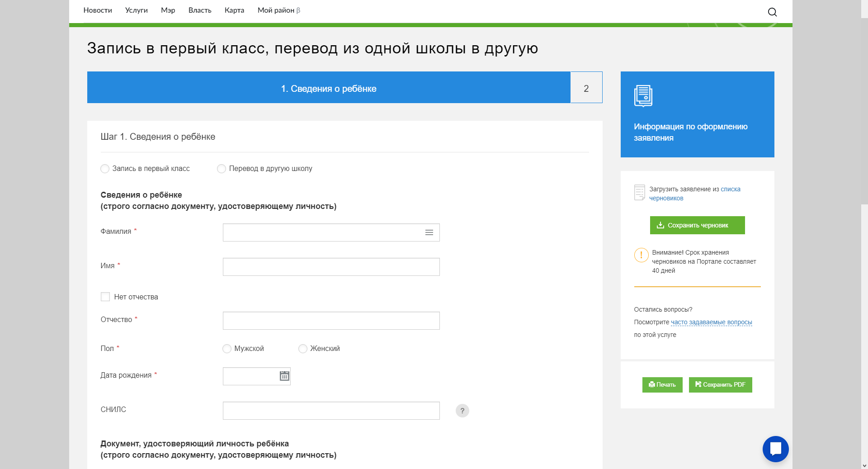Viewport: 868px width, 469px height.
Task: Click the Сохранить PDF button
Action: tap(720, 385)
